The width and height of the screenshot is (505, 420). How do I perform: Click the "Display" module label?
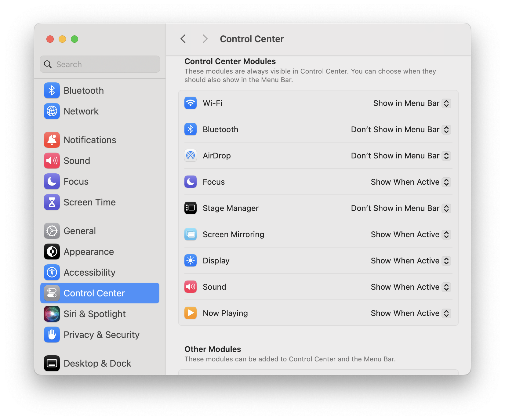(216, 261)
